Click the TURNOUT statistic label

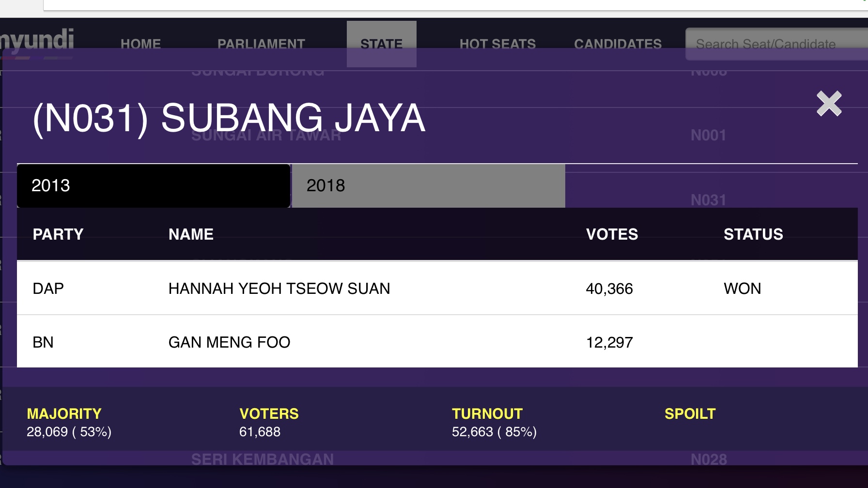coord(487,414)
